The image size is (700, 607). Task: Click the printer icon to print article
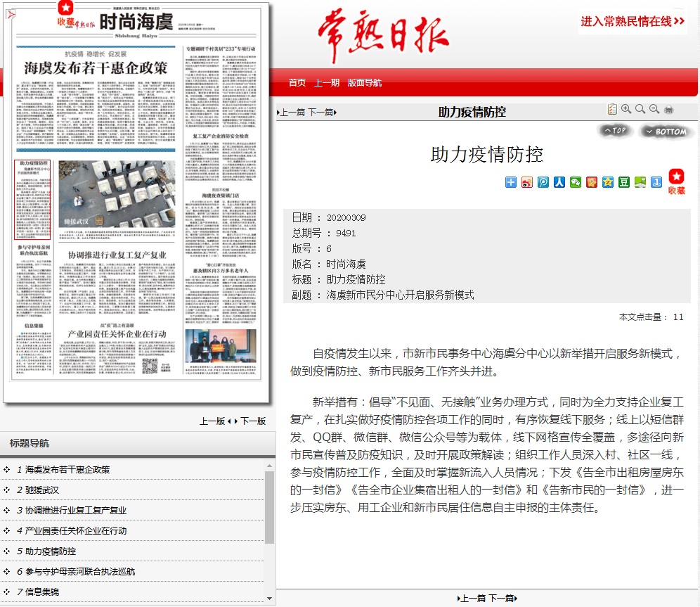coord(669,110)
